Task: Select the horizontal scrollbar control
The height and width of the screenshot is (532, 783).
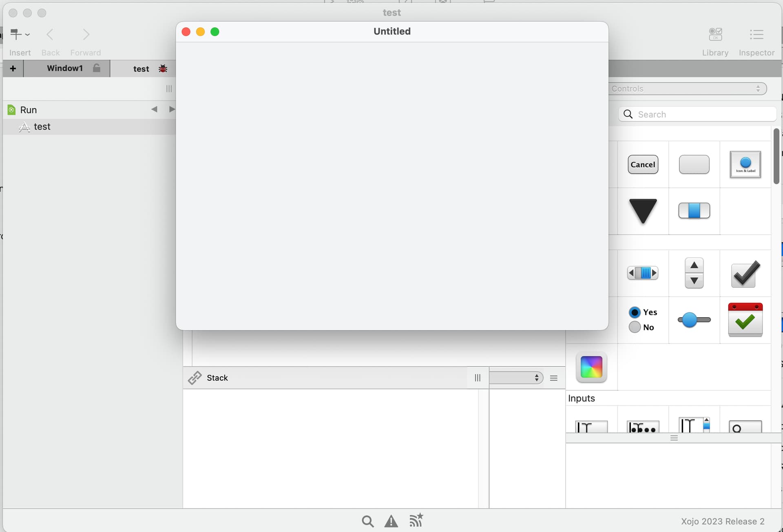Action: (643, 273)
